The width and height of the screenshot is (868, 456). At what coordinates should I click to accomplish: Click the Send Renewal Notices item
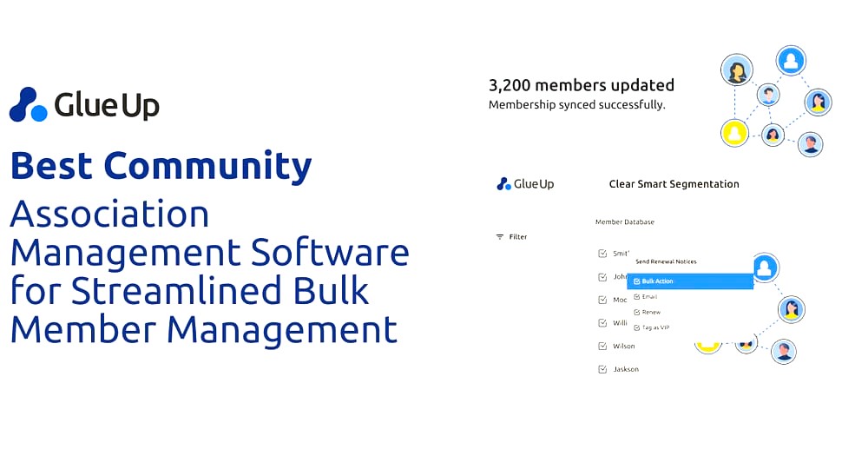666,261
